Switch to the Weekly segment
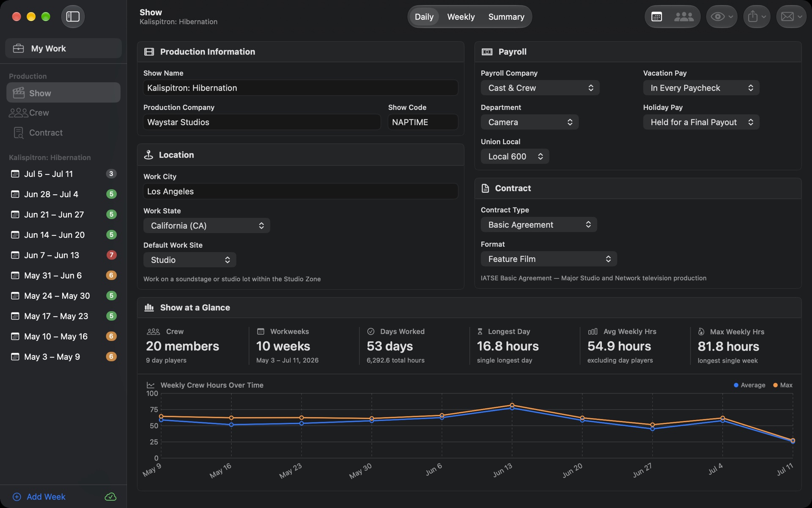Image resolution: width=812 pixels, height=508 pixels. point(461,17)
